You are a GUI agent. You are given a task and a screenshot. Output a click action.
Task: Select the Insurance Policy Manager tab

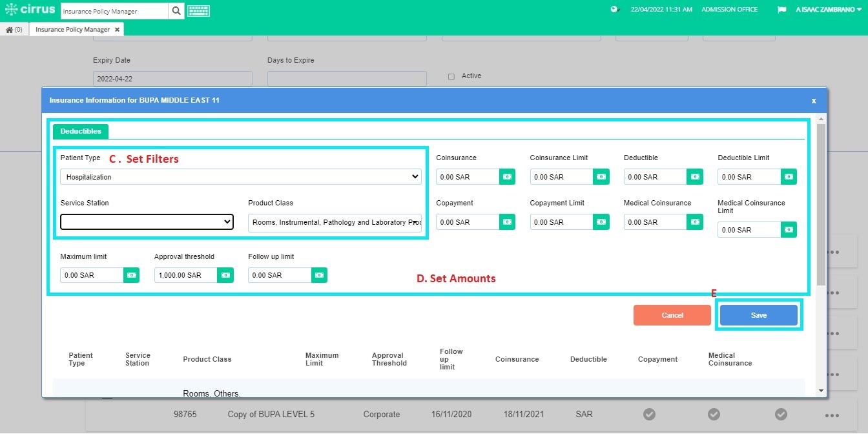[x=71, y=29]
